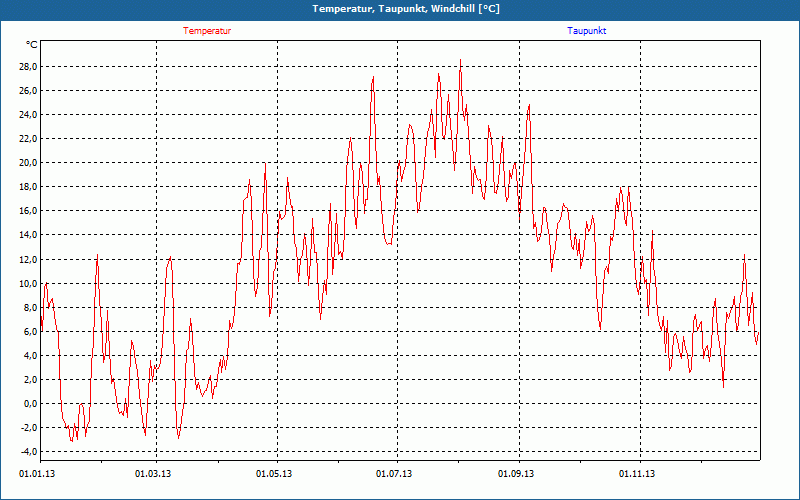Click the blue Taupunkt legend label
This screenshot has height=500, width=800.
click(x=587, y=31)
